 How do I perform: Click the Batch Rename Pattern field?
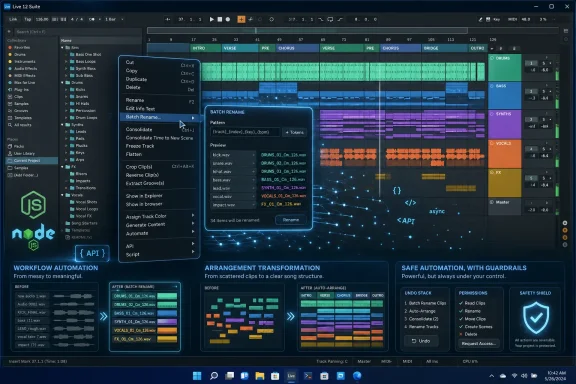245,132
